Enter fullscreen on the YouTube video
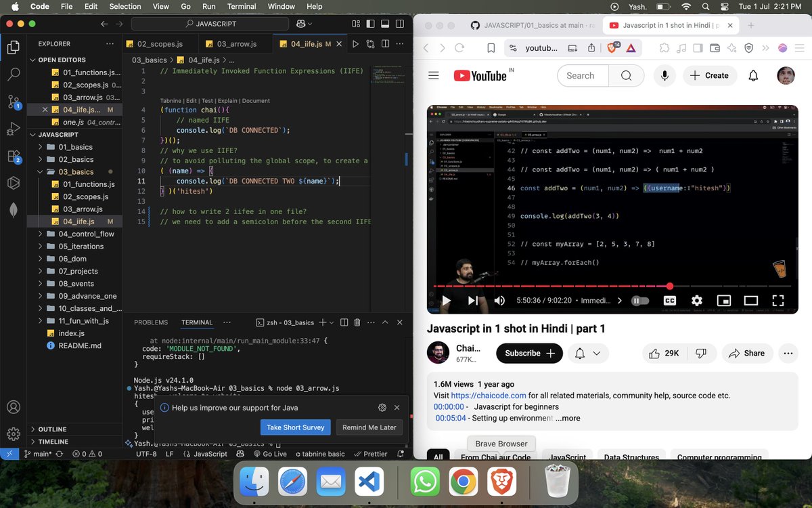The width and height of the screenshot is (812, 508). [x=778, y=300]
